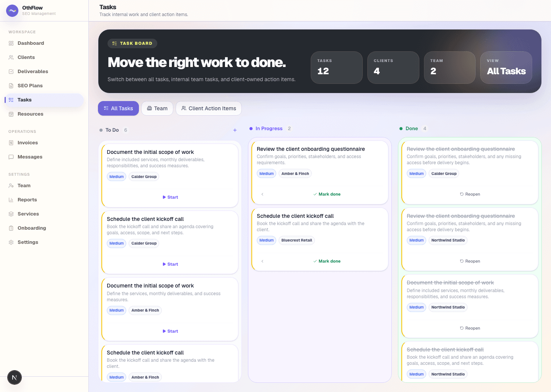The image size is (551, 392).
Task: Select Tasks in the sidebar
Action: (x=44, y=100)
